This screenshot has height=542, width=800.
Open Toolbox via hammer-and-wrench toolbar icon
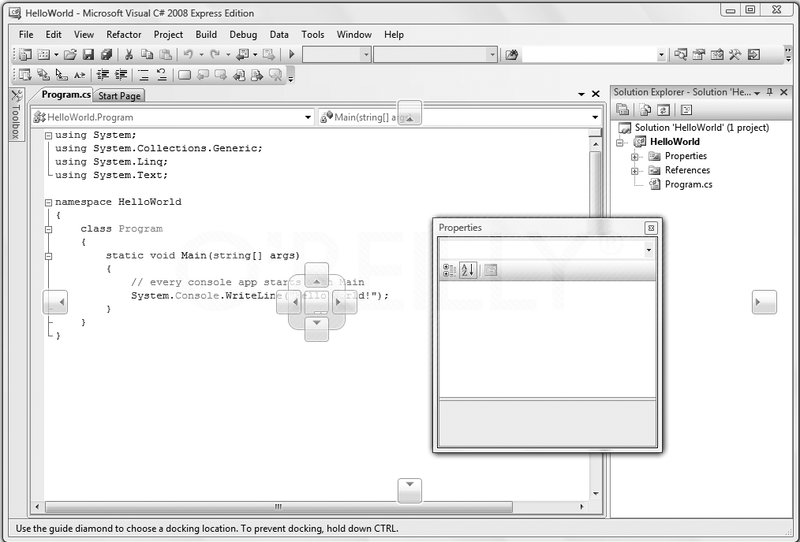click(x=735, y=54)
